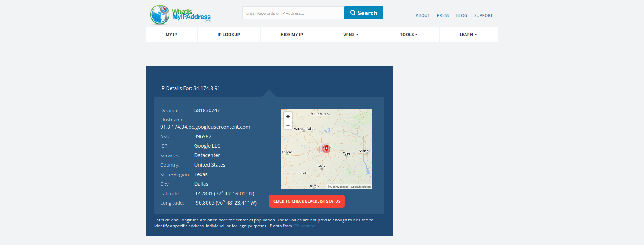Click to check blacklist status button

307,201
